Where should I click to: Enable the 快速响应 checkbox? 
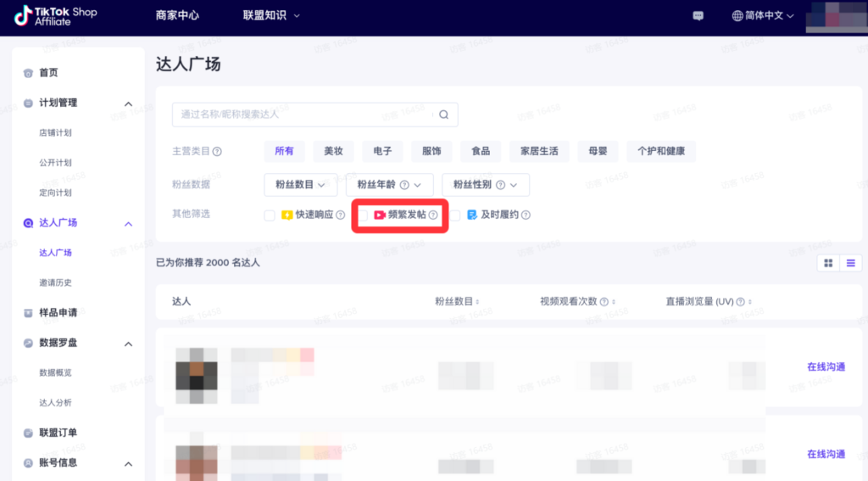(x=270, y=215)
